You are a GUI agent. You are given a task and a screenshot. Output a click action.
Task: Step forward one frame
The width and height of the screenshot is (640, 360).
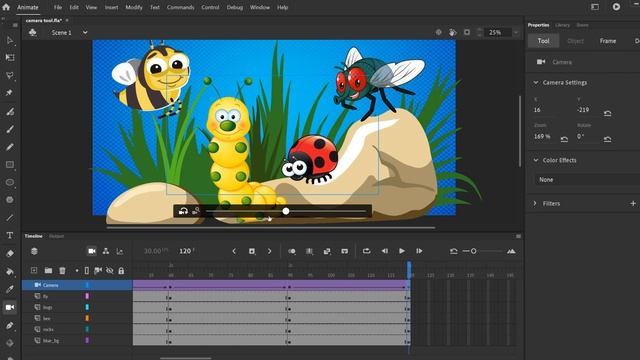point(419,251)
